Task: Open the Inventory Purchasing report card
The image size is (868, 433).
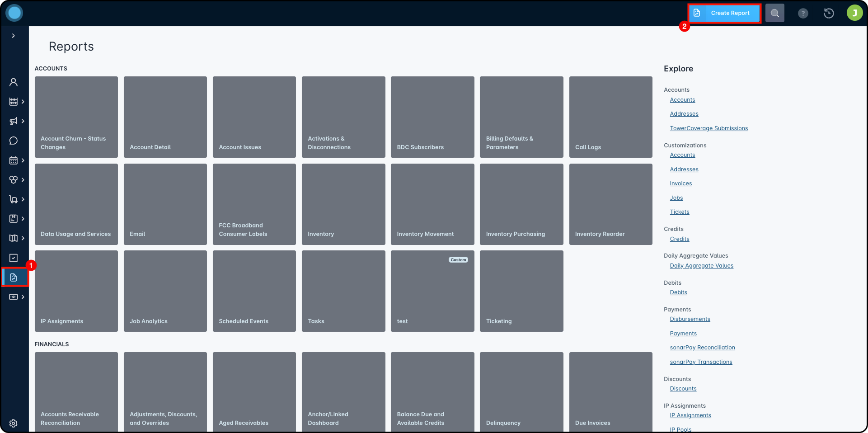Action: point(521,204)
